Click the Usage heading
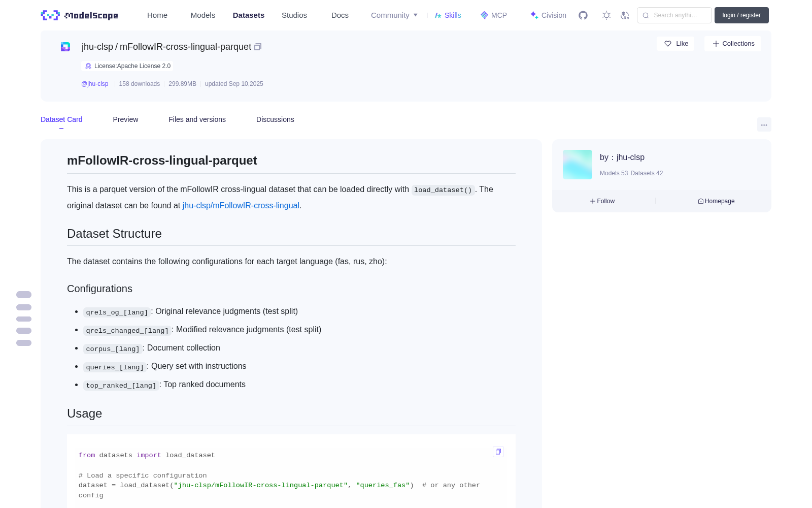Image resolution: width=812 pixels, height=508 pixels. click(x=84, y=414)
